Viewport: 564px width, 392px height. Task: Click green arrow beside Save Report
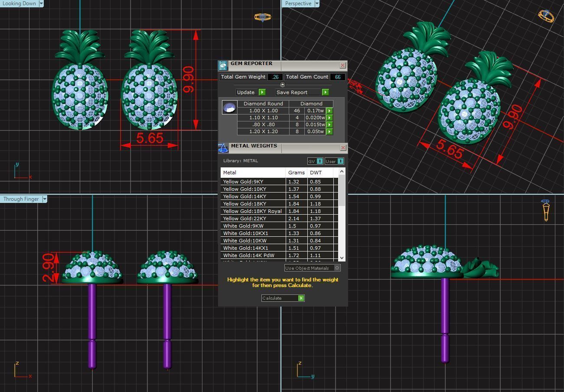coord(325,92)
